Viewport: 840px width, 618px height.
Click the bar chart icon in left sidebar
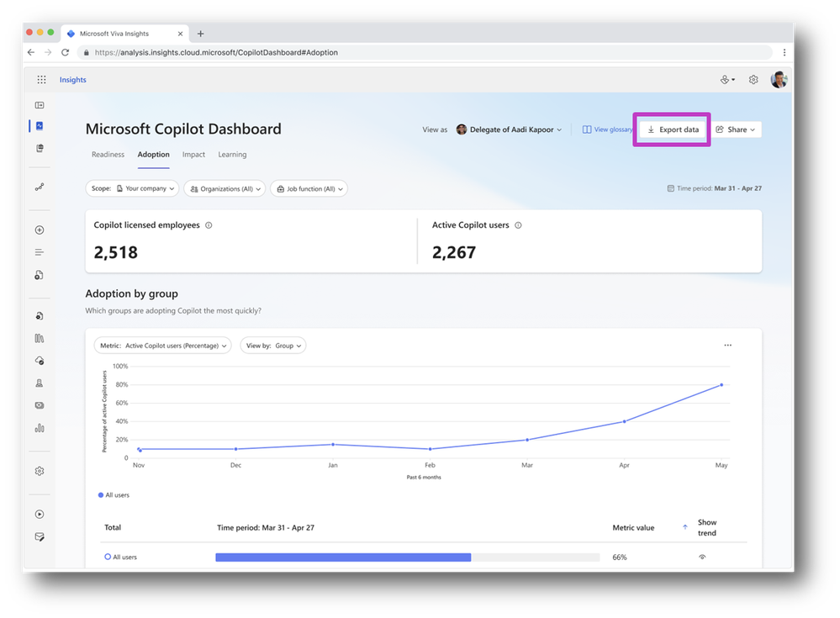(x=40, y=428)
